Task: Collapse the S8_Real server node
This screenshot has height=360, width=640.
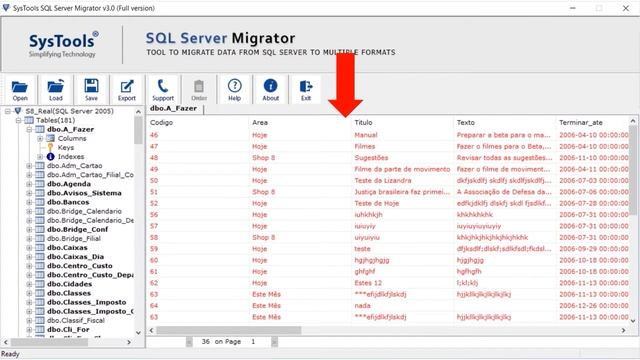Action: (x=7, y=111)
